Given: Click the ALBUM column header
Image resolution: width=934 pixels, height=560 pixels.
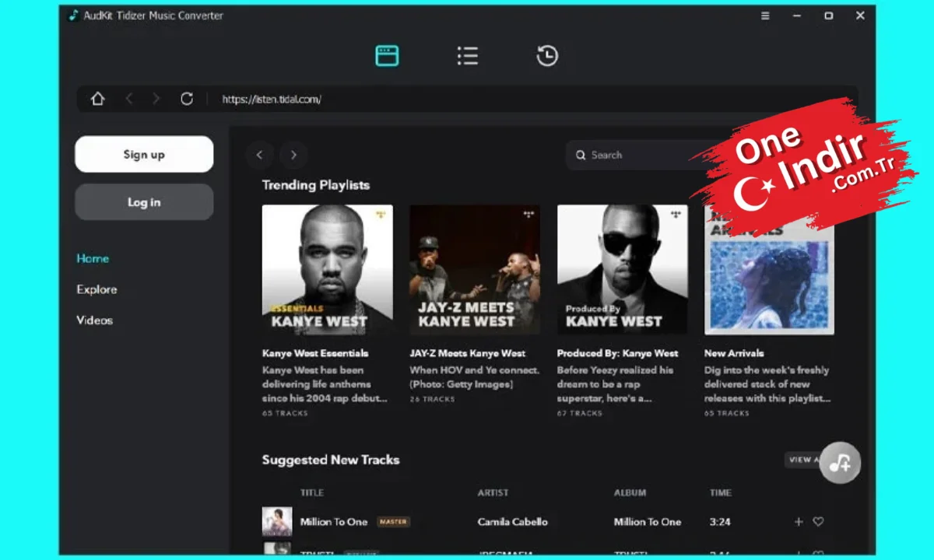Looking at the screenshot, I should tap(630, 493).
